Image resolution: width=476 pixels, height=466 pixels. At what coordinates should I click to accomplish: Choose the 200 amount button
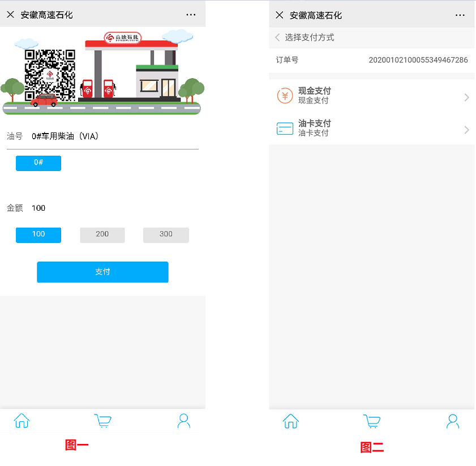(x=102, y=235)
